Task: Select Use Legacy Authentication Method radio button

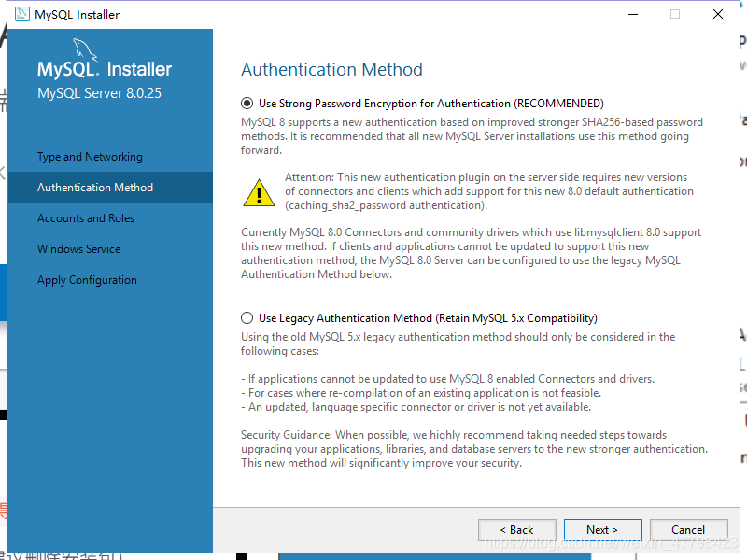Action: click(x=247, y=318)
